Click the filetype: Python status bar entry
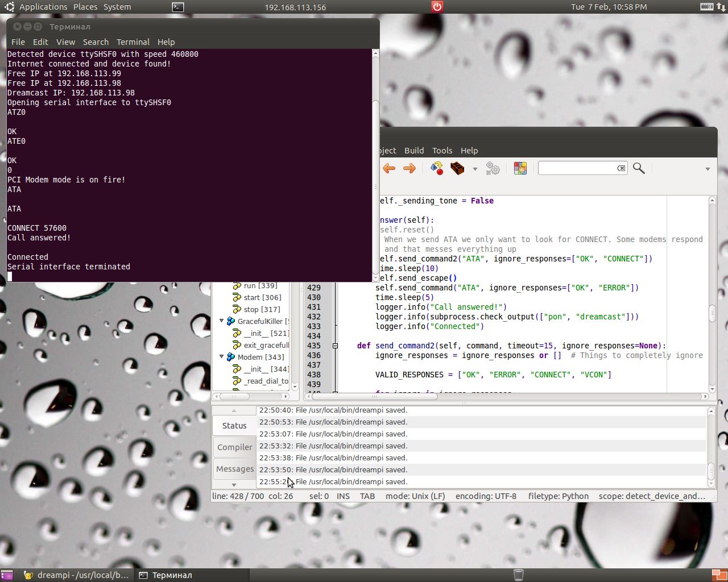The width and height of the screenshot is (728, 582). [x=558, y=496]
